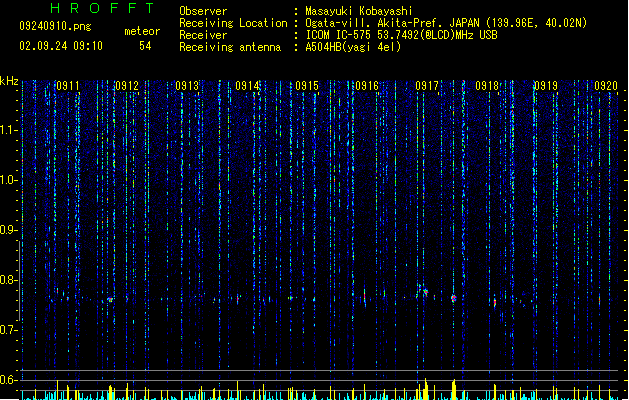Click the date stamp 02.09.24 09:10
629x400 pixels.
coord(61,46)
